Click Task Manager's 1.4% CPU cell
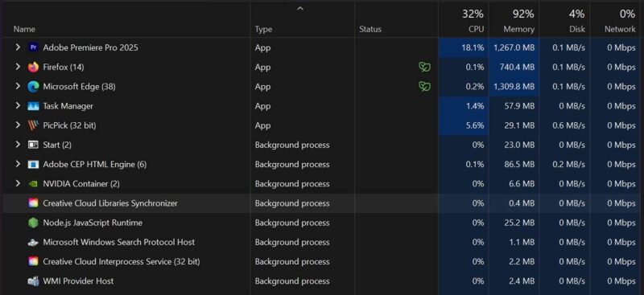Screen dimensions: 644x295 click(x=464, y=106)
